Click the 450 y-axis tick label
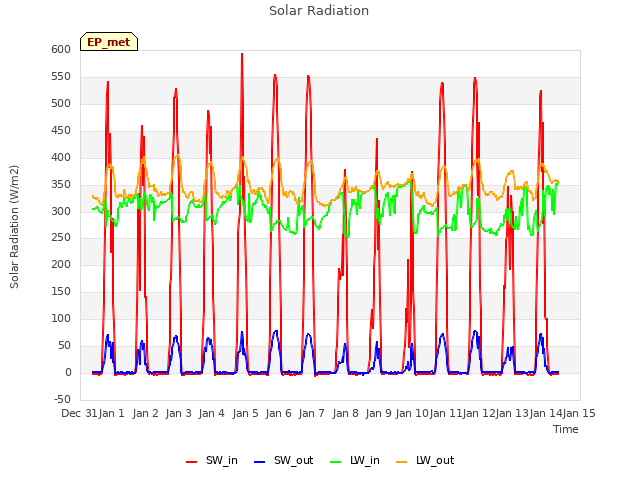640x480 pixels. (61, 131)
